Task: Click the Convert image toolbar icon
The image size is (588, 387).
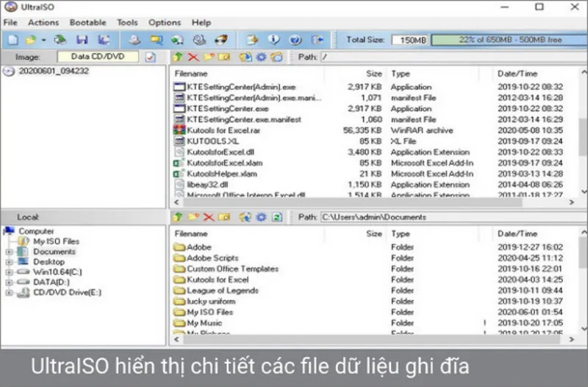Action: tap(177, 40)
